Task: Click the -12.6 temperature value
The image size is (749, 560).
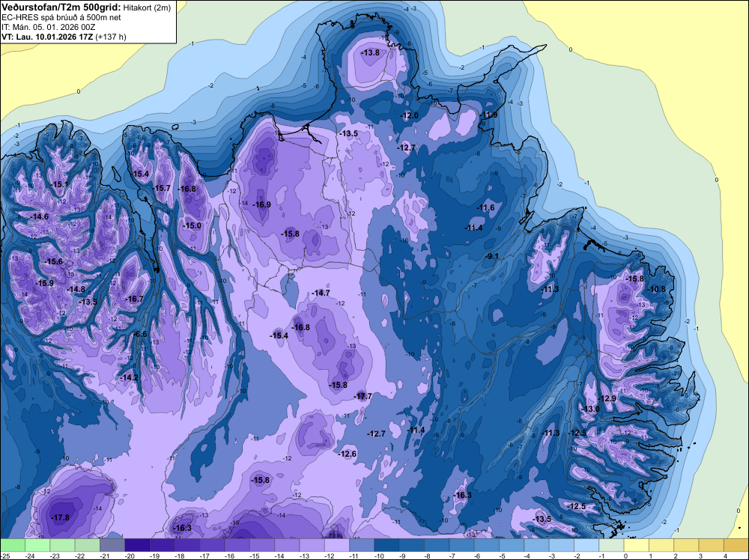Action: point(348,454)
